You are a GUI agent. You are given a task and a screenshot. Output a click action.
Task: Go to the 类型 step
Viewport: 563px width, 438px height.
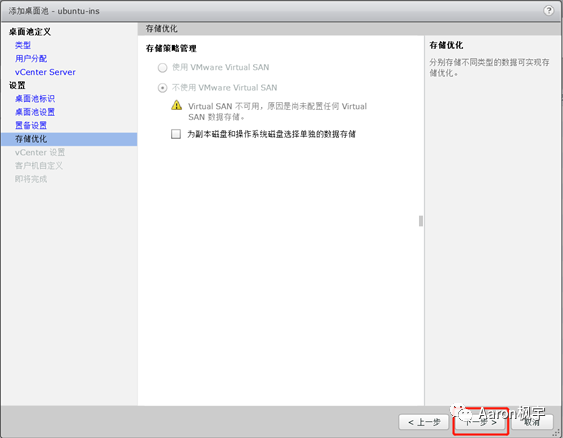click(23, 45)
